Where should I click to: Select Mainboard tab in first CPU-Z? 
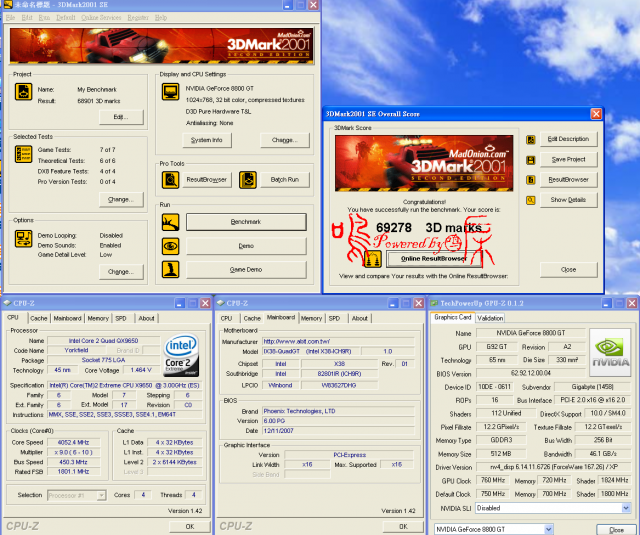[x=67, y=318]
